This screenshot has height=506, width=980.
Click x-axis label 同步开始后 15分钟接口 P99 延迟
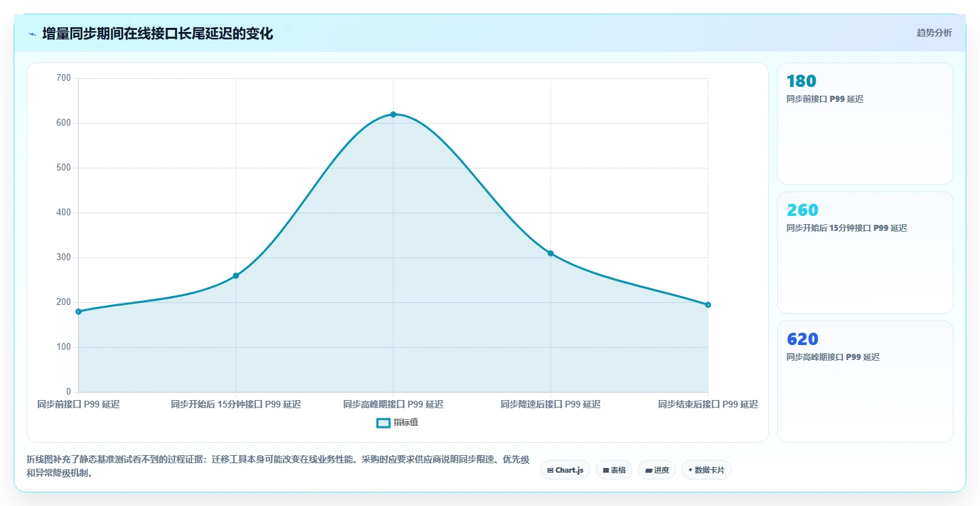pyautogui.click(x=235, y=404)
